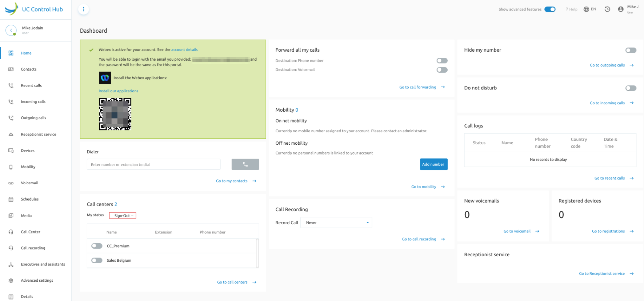The width and height of the screenshot is (644, 301).
Task: Click the Media icon in sidebar
Action: click(x=11, y=216)
